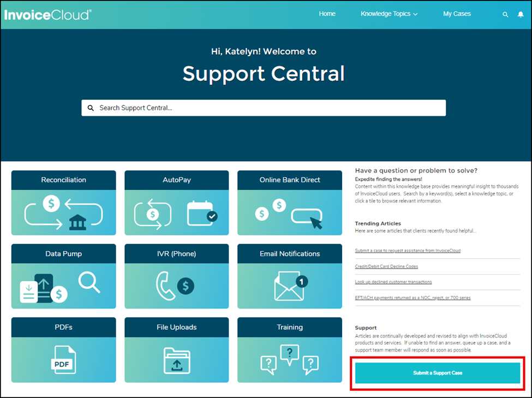532x398 pixels.
Task: Click the search bar magnifier icon
Action: pos(91,108)
